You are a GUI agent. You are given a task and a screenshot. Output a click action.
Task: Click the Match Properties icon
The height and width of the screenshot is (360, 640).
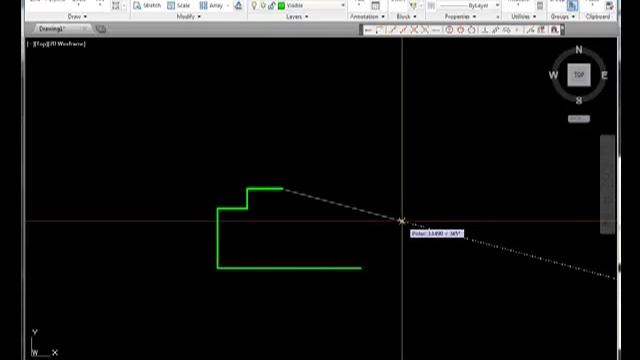coord(431,5)
